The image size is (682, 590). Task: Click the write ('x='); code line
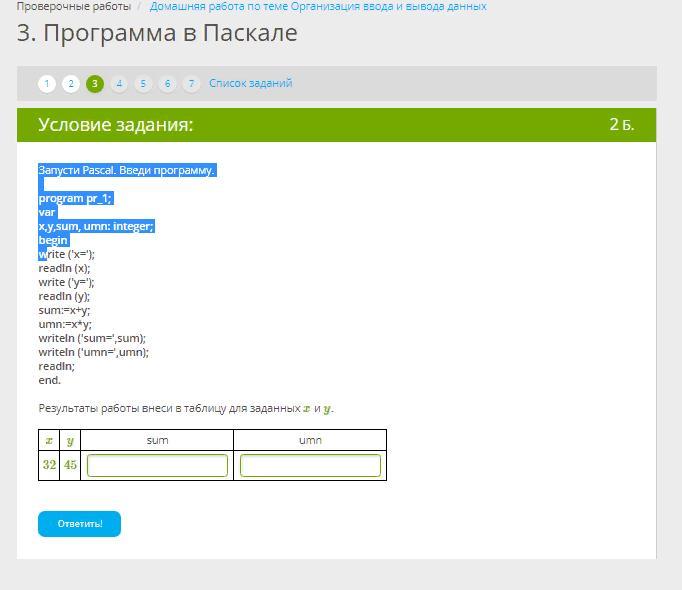(67, 254)
